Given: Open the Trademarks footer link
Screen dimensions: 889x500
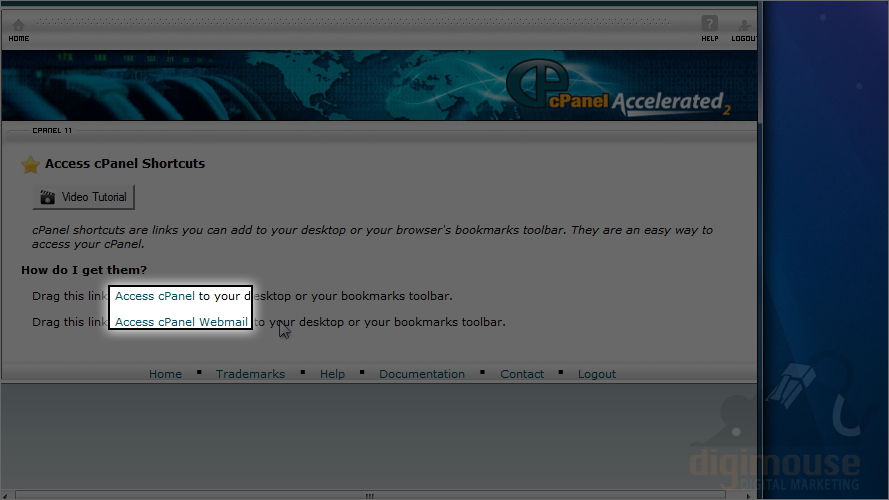Looking at the screenshot, I should pos(250,374).
